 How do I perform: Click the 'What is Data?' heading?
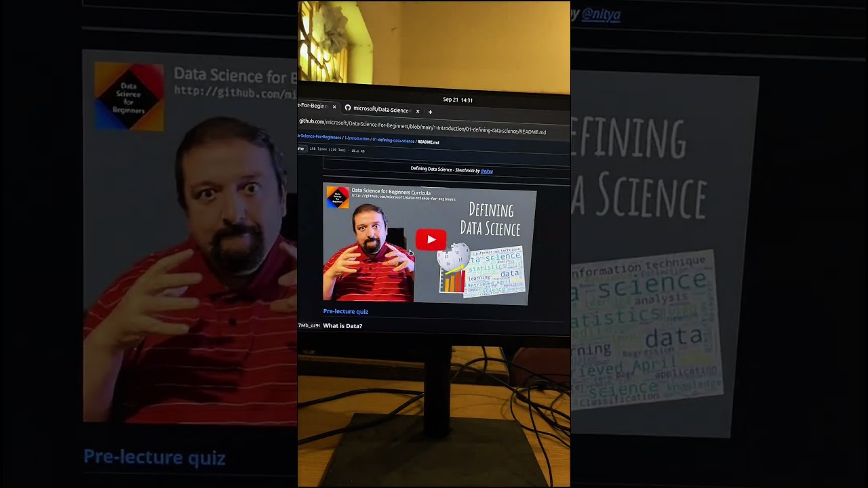click(342, 326)
